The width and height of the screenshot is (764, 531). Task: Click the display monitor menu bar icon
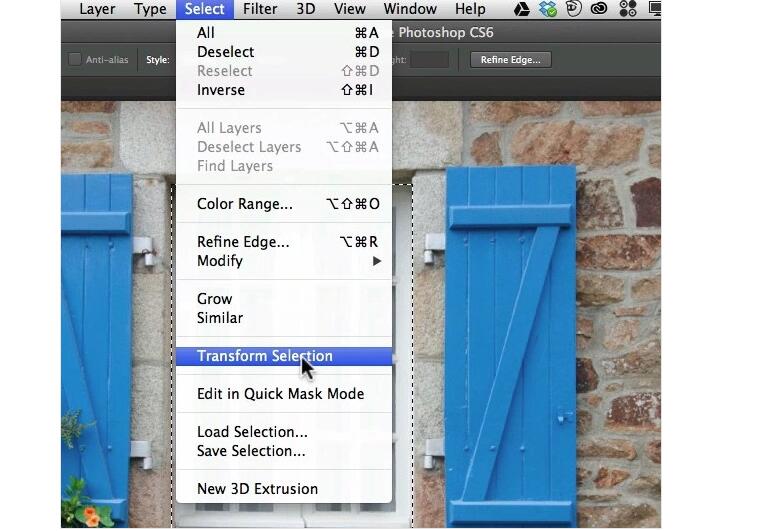tap(655, 9)
